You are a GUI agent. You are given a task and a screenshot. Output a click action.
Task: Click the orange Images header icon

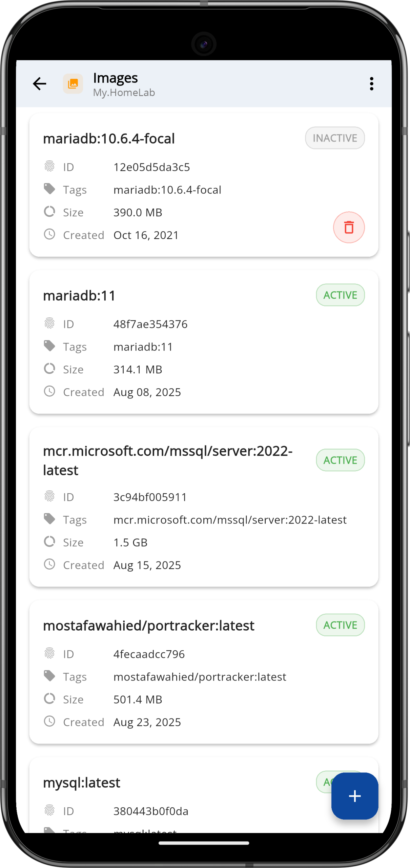[x=73, y=84]
